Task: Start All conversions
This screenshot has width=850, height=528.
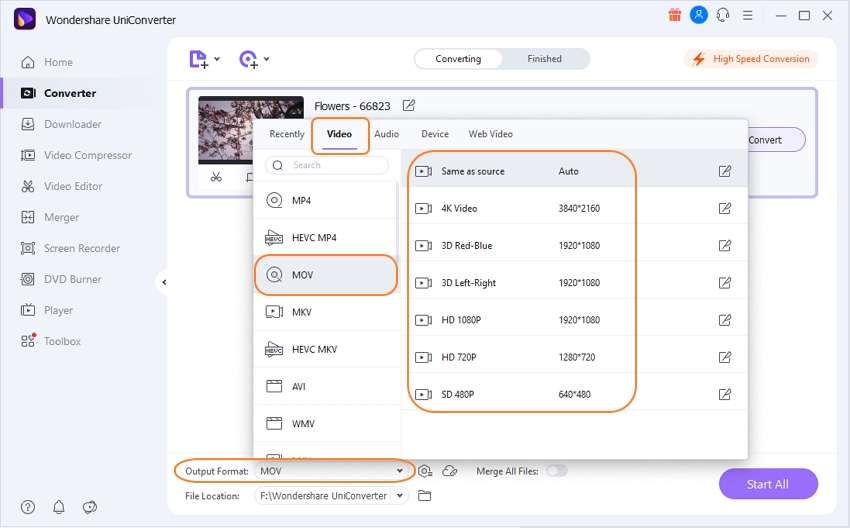Action: tap(768, 484)
